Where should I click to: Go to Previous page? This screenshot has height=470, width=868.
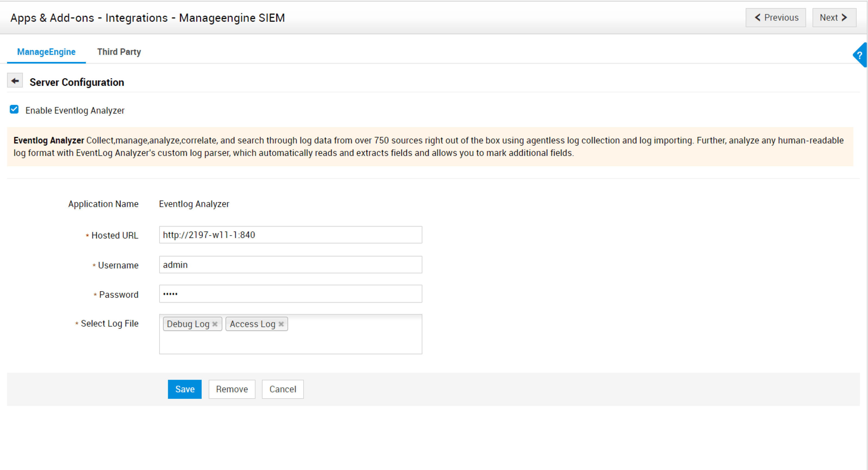point(776,17)
